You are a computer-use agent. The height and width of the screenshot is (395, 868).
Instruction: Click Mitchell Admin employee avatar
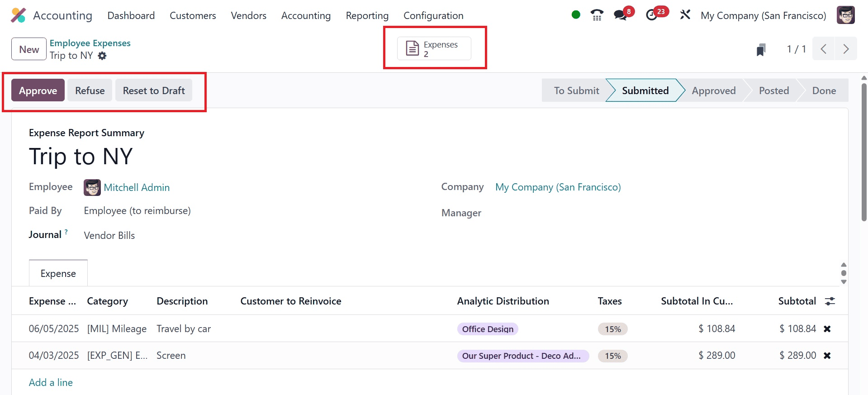point(92,187)
